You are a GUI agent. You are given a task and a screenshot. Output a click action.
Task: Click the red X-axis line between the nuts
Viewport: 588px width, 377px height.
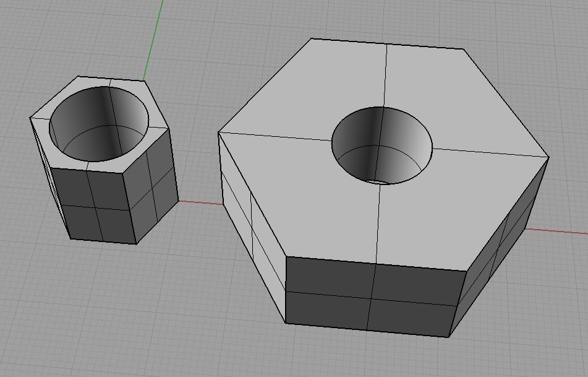point(199,201)
